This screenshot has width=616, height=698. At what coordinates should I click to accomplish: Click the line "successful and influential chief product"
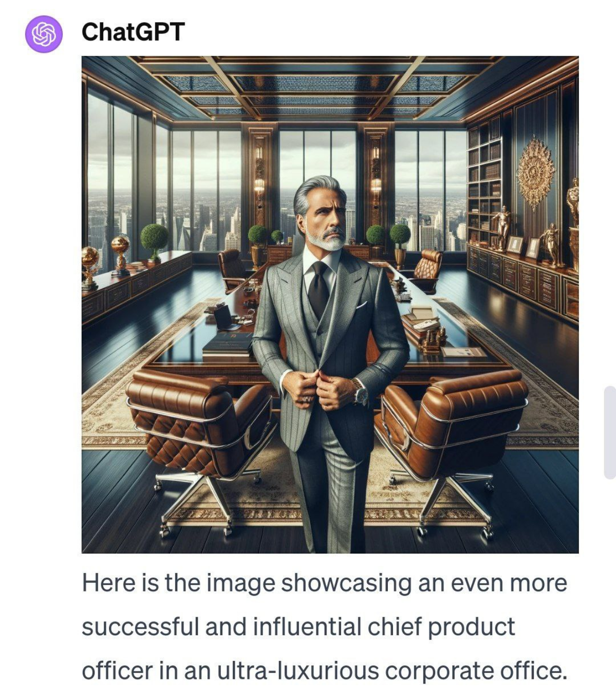pyautogui.click(x=298, y=627)
